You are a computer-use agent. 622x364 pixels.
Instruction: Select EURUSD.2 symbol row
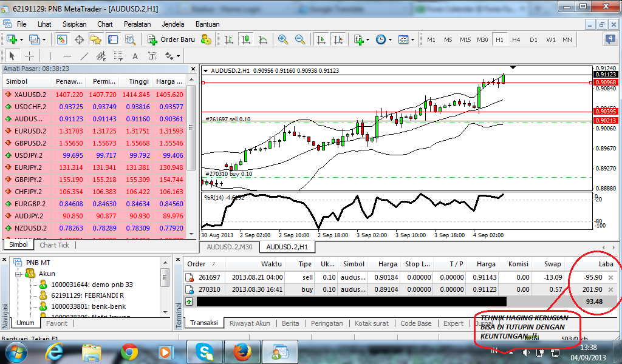pos(94,130)
